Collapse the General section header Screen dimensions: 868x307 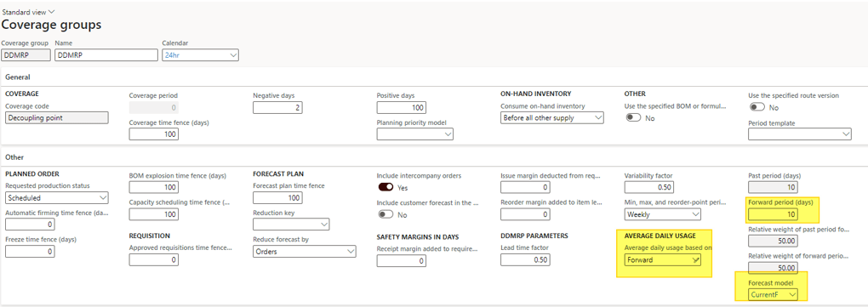(x=18, y=77)
